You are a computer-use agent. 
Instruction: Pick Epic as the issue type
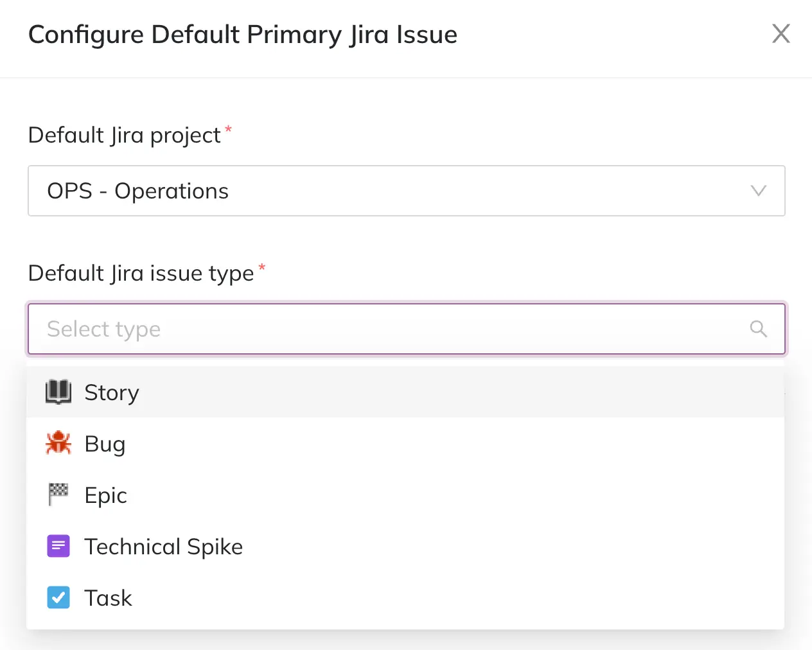(x=106, y=495)
